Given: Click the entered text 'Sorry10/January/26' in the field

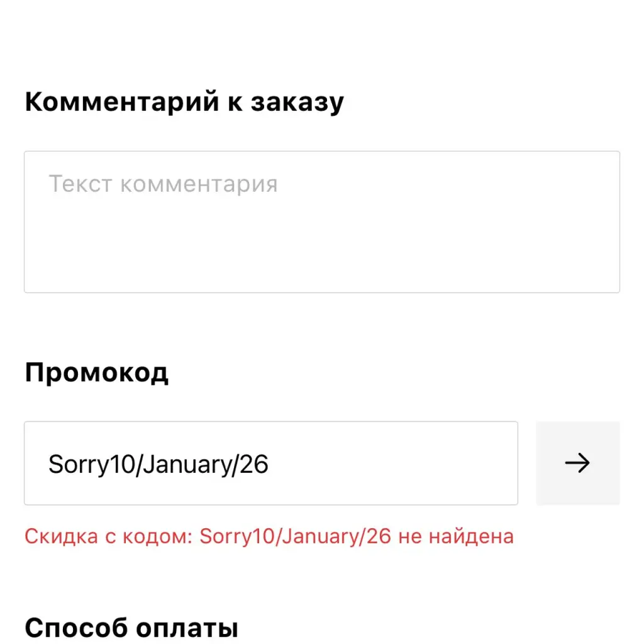Looking at the screenshot, I should tap(158, 464).
